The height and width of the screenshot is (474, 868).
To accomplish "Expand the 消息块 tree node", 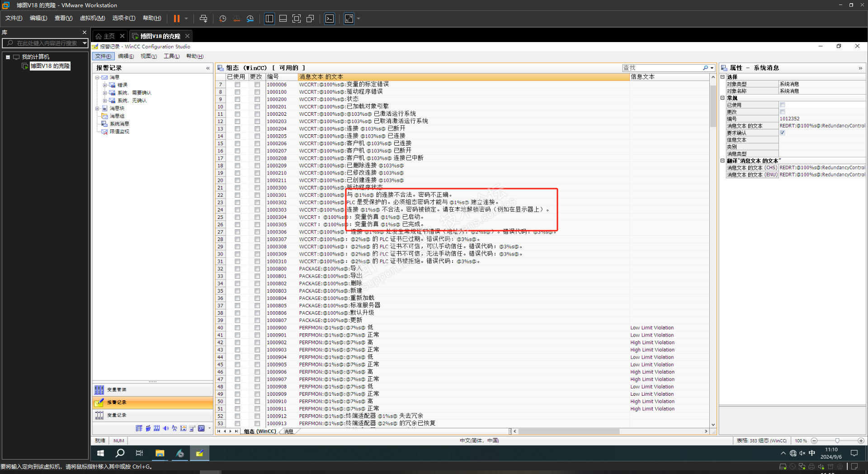I will 97,109.
